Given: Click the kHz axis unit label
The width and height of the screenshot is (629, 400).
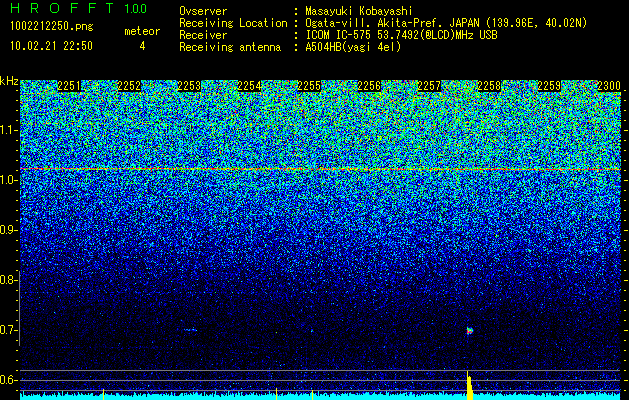Looking at the screenshot, I should pos(9,81).
